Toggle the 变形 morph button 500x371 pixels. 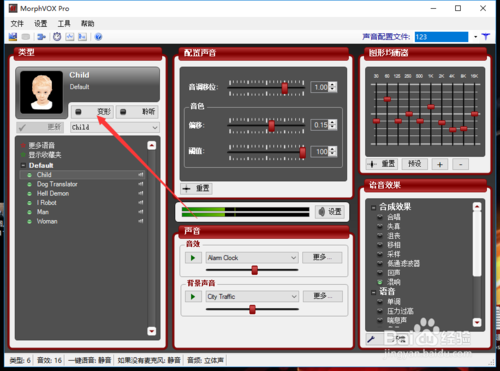click(92, 112)
